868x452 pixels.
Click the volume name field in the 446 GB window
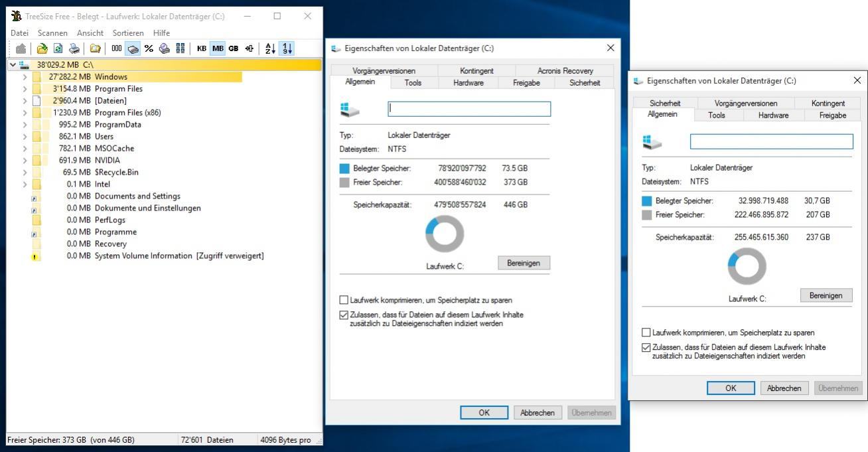469,109
